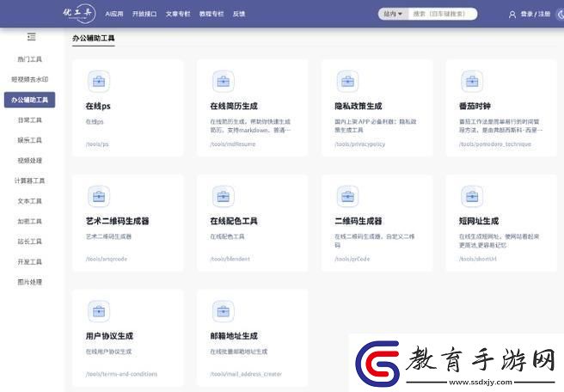Select 站长工具 in the sidebar
Image resolution: width=564 pixels, height=392 pixels.
tap(30, 242)
